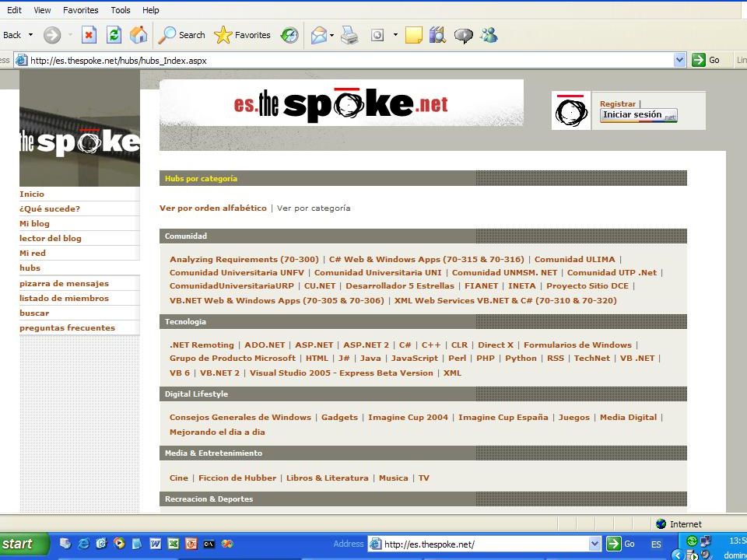The width and height of the screenshot is (747, 560).
Task: Open the Back button history dropdown arrow
Action: pyautogui.click(x=31, y=35)
